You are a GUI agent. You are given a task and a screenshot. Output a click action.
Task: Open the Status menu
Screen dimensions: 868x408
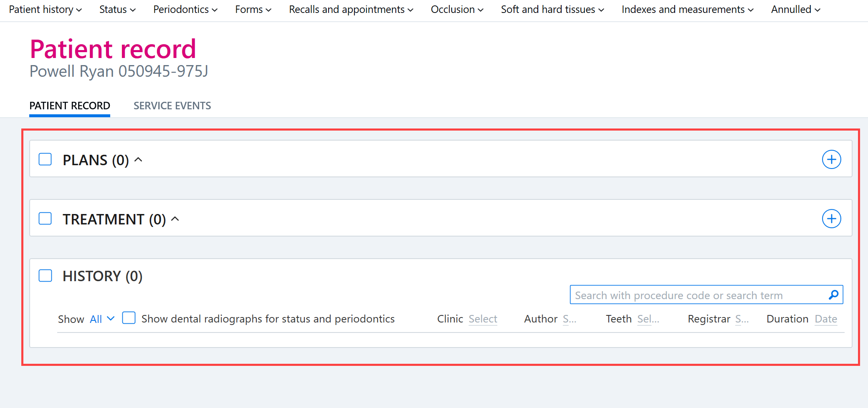tap(117, 10)
